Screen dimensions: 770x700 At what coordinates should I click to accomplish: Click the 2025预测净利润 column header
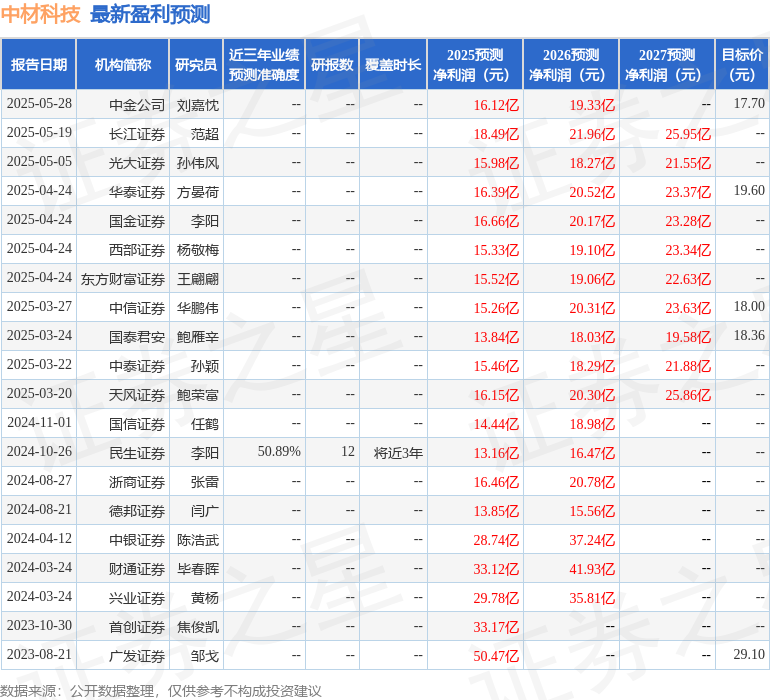click(475, 65)
